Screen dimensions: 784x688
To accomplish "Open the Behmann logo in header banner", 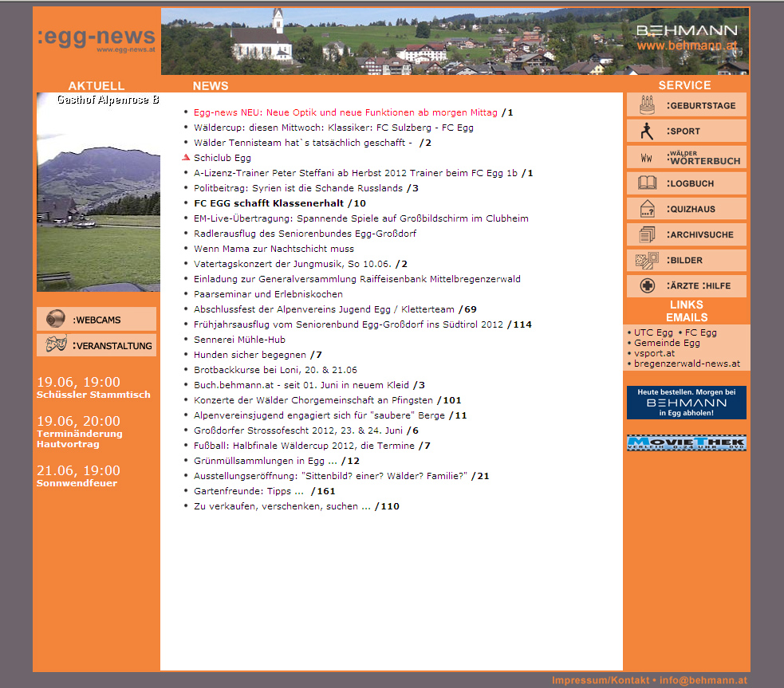I will [687, 31].
